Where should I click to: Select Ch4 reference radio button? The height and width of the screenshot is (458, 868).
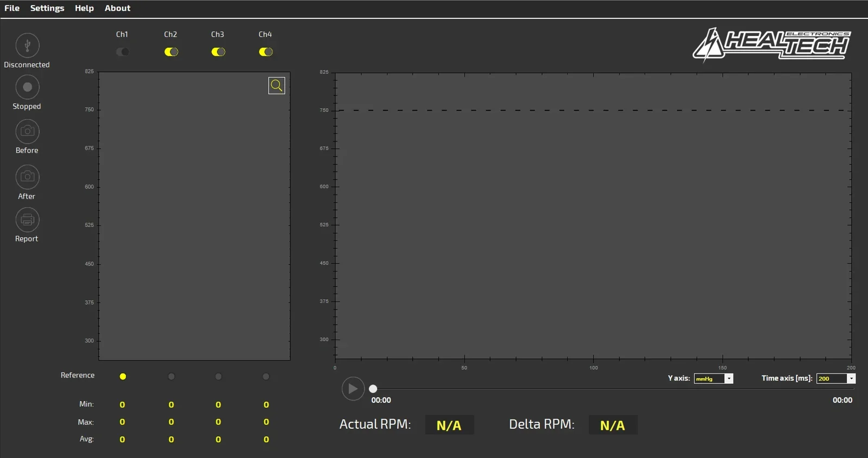point(266,377)
